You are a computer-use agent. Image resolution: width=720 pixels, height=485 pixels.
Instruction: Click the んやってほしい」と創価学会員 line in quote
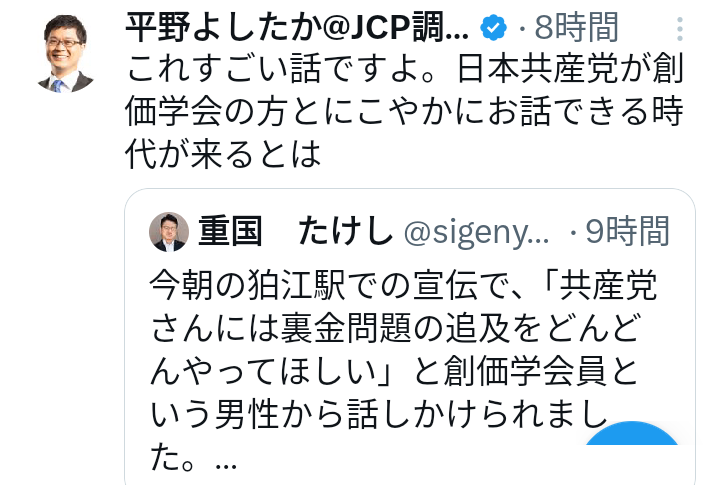pyautogui.click(x=400, y=375)
